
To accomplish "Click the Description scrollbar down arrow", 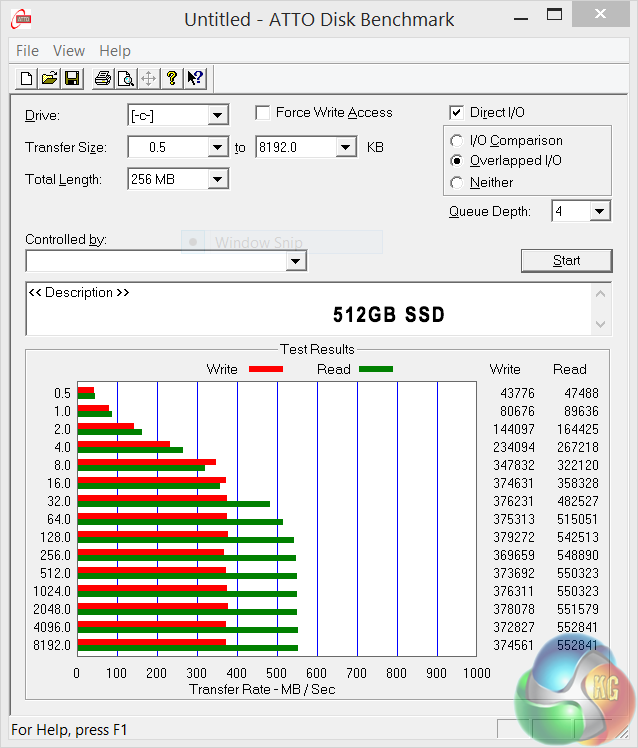I will click(600, 325).
